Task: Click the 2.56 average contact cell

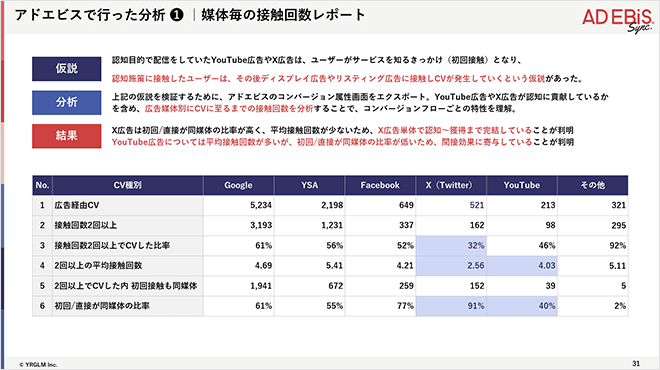Action: (451, 266)
